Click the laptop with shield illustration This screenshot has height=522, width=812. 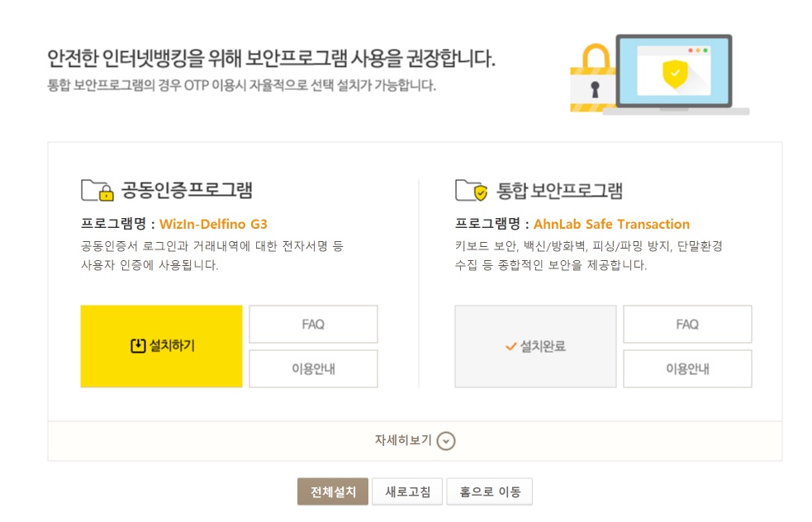click(x=677, y=73)
